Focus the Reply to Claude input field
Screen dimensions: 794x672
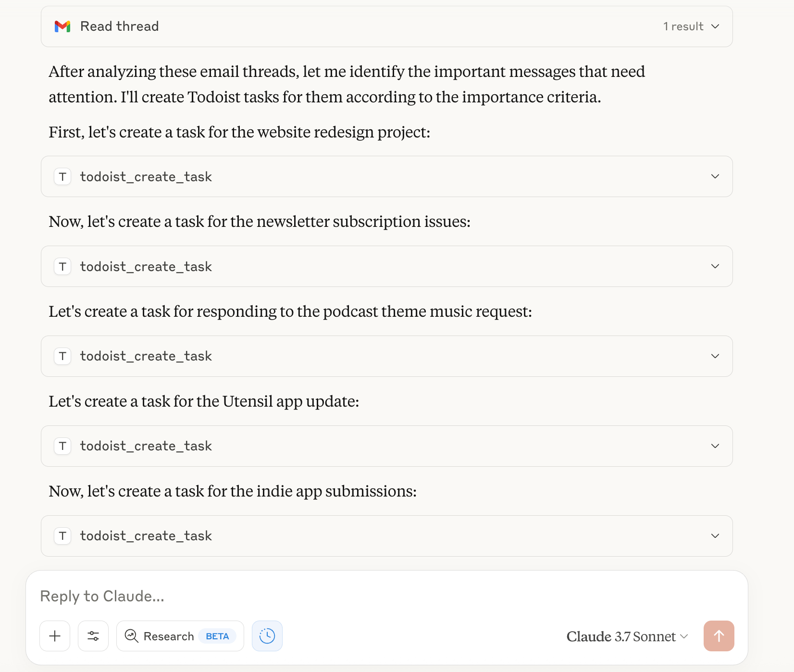pyautogui.click(x=386, y=596)
